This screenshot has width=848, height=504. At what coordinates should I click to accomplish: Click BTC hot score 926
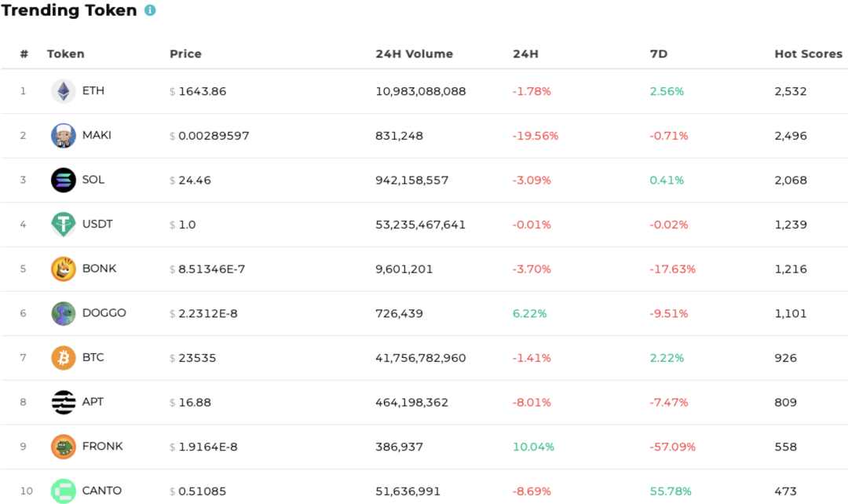(785, 357)
